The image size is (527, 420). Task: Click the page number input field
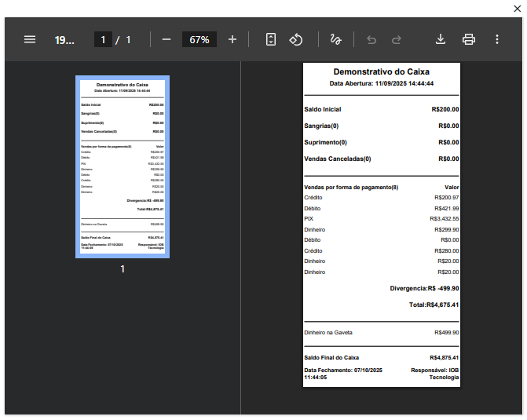click(x=103, y=39)
